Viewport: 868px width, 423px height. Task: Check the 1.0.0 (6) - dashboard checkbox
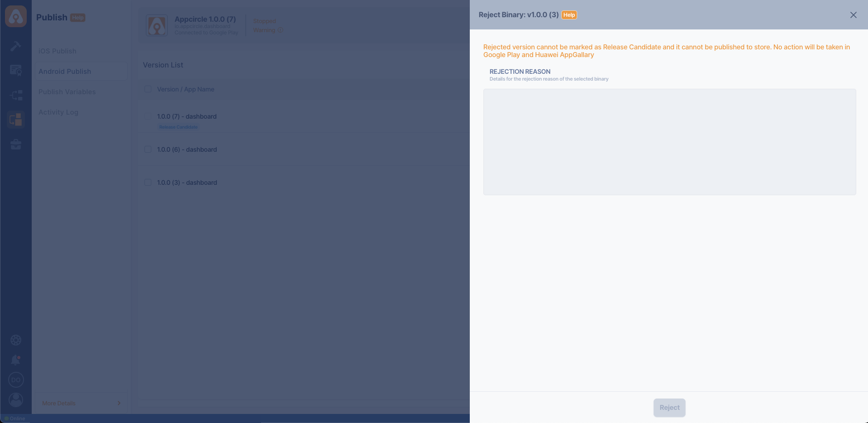click(x=148, y=149)
